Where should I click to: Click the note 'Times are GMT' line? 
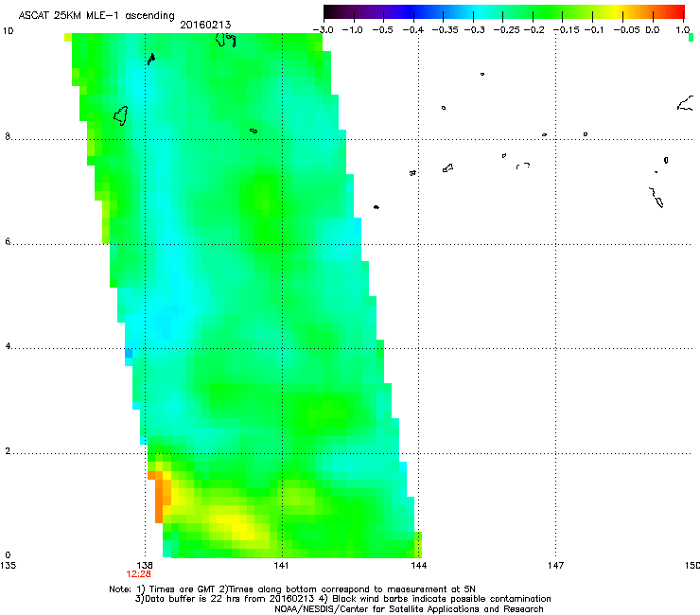tap(292, 589)
